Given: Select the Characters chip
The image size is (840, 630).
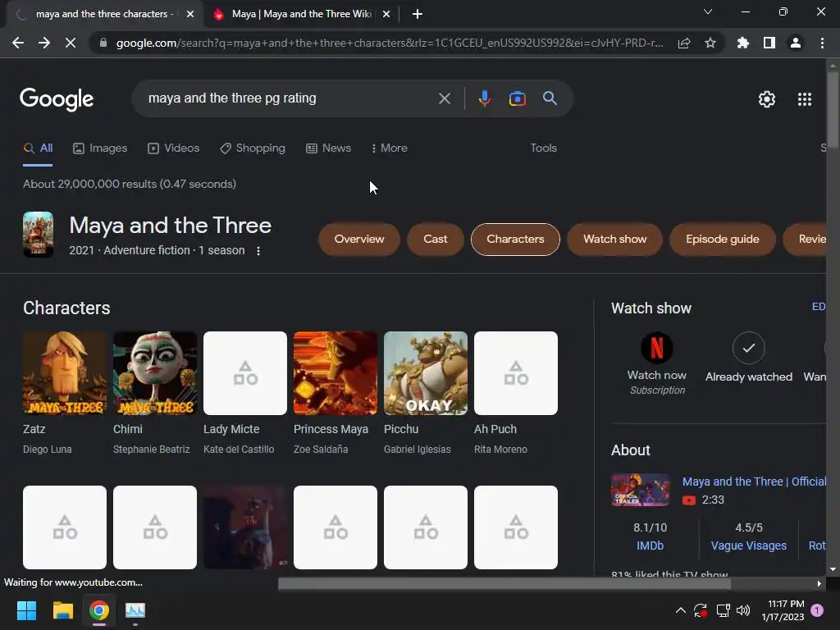Looking at the screenshot, I should 515,239.
